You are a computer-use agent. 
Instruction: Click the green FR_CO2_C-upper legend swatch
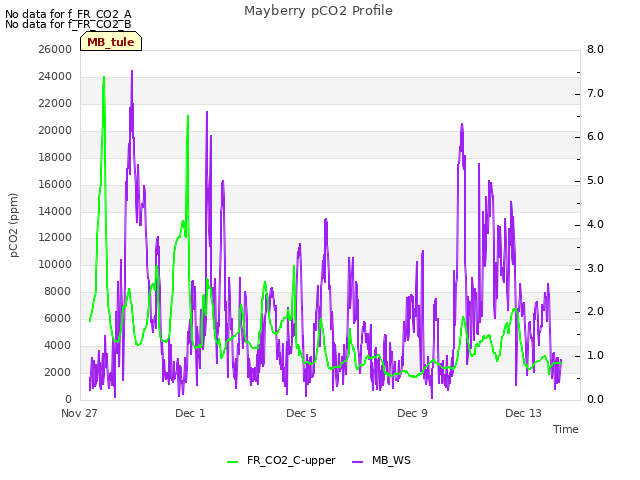point(233,461)
